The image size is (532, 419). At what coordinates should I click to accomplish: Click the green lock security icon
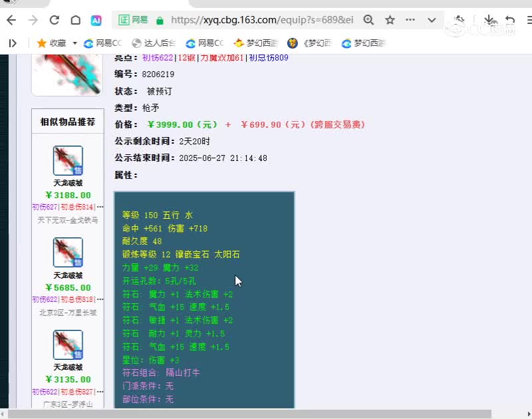point(160,21)
